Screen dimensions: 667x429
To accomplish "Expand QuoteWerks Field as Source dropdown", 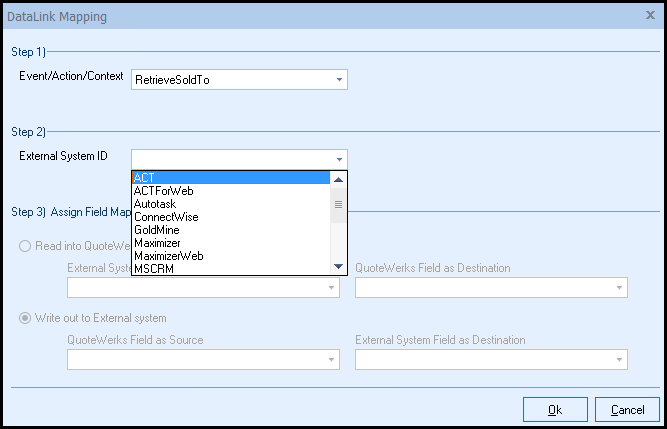I will point(331,360).
